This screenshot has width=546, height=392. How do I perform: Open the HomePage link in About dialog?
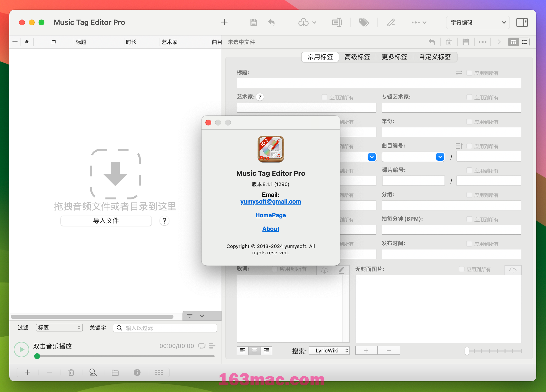(271, 215)
